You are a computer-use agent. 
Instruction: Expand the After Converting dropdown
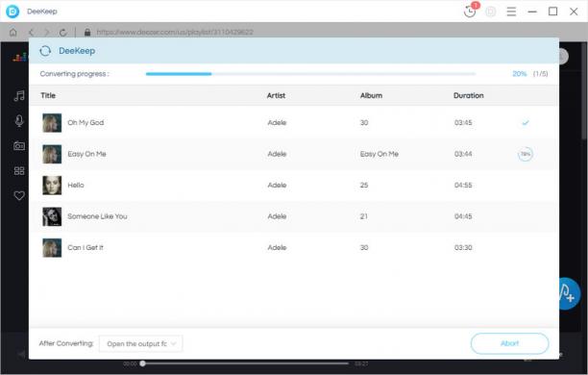point(140,343)
